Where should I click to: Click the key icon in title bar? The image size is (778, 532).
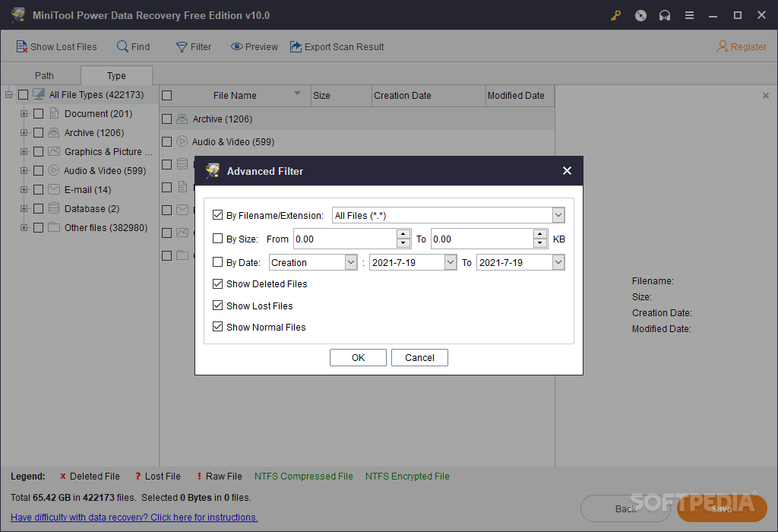tap(615, 15)
